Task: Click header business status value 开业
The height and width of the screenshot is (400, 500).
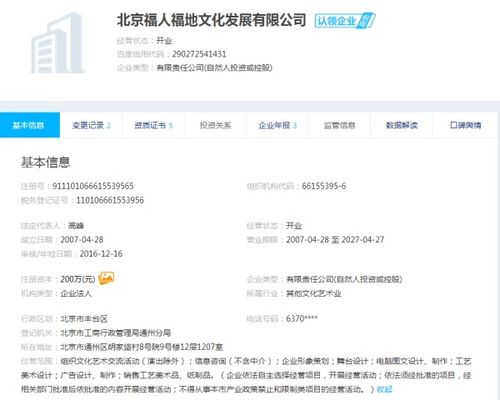Action: 164,41
